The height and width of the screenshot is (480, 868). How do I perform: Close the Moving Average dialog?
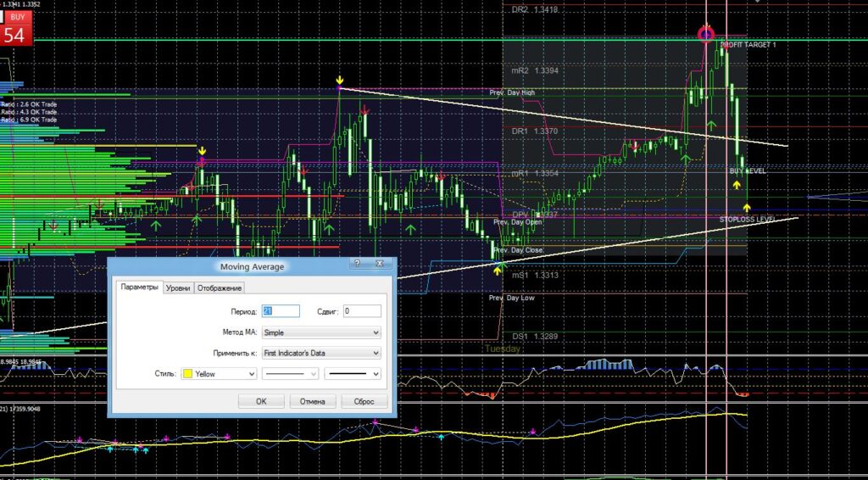click(x=379, y=264)
